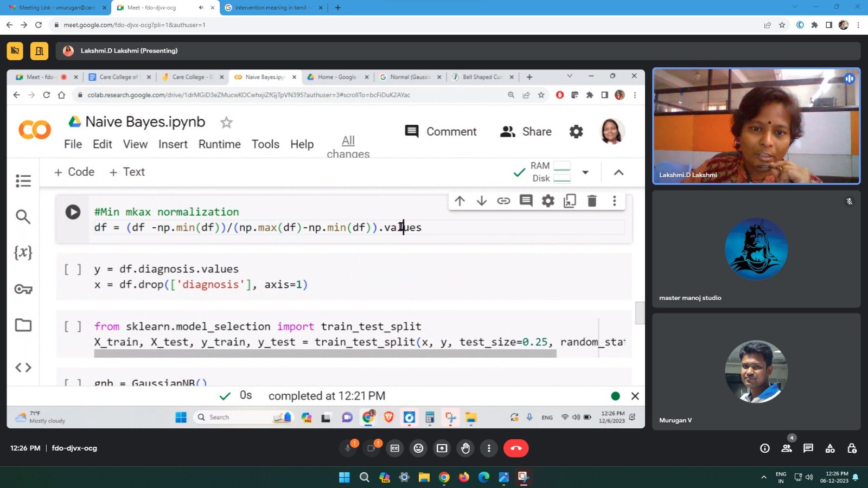Screen dimensions: 868x488
Task: Open the Runtime menu
Action: [x=219, y=144]
